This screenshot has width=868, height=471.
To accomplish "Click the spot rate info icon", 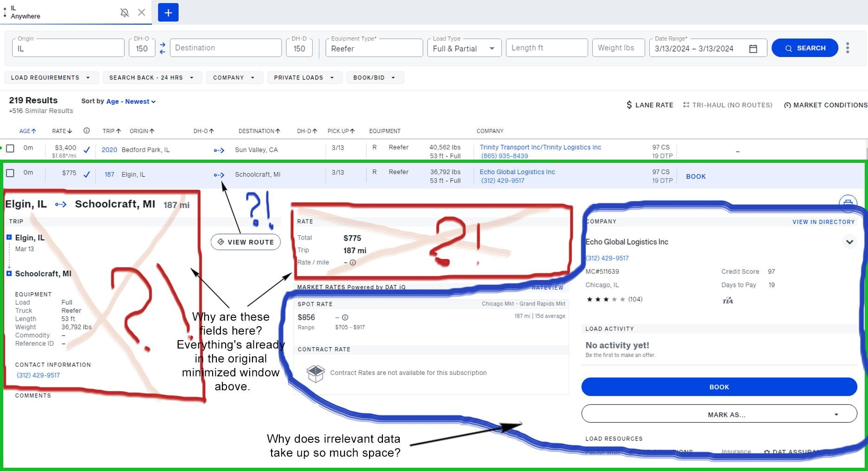I will click(345, 317).
